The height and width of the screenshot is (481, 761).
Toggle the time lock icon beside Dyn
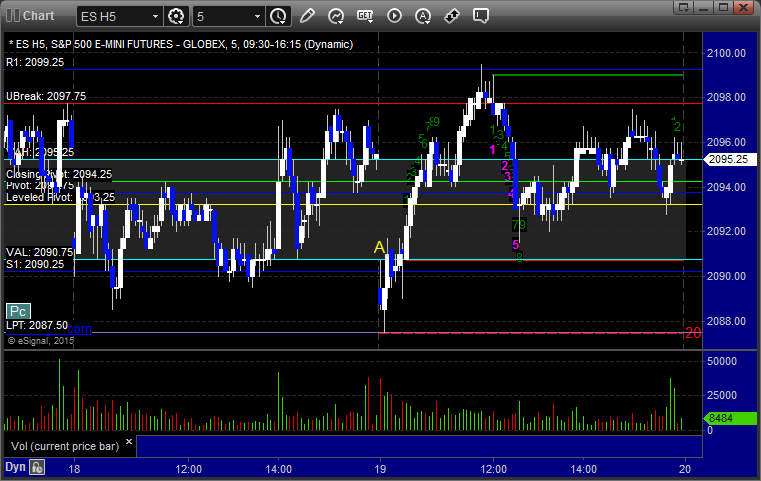click(x=37, y=467)
